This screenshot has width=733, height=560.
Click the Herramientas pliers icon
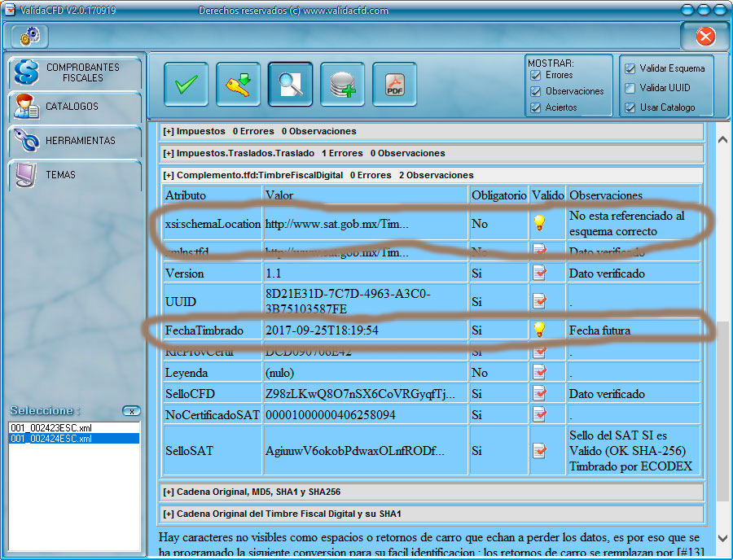(x=26, y=140)
